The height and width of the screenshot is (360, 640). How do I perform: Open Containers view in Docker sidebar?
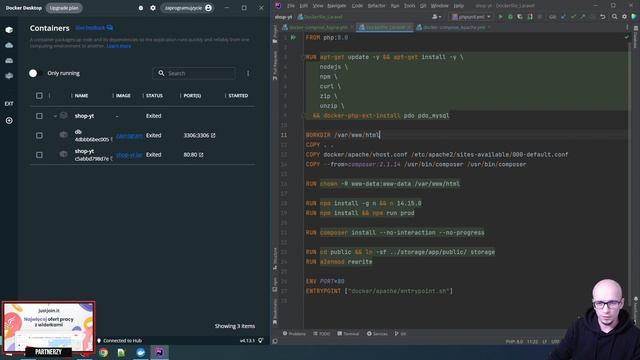click(x=9, y=30)
